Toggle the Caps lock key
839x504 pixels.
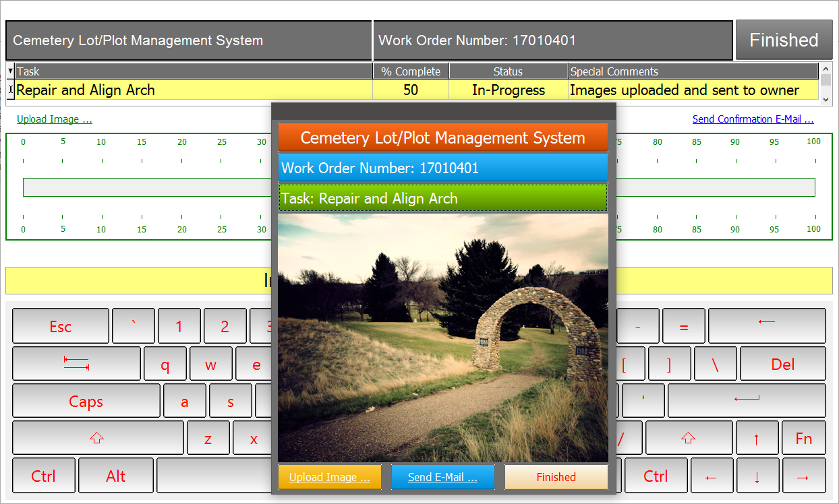86,402
